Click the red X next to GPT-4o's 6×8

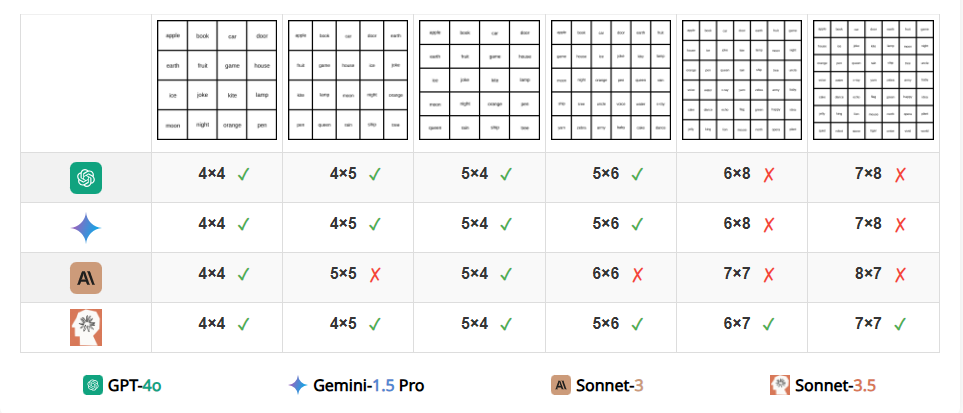coord(768,175)
